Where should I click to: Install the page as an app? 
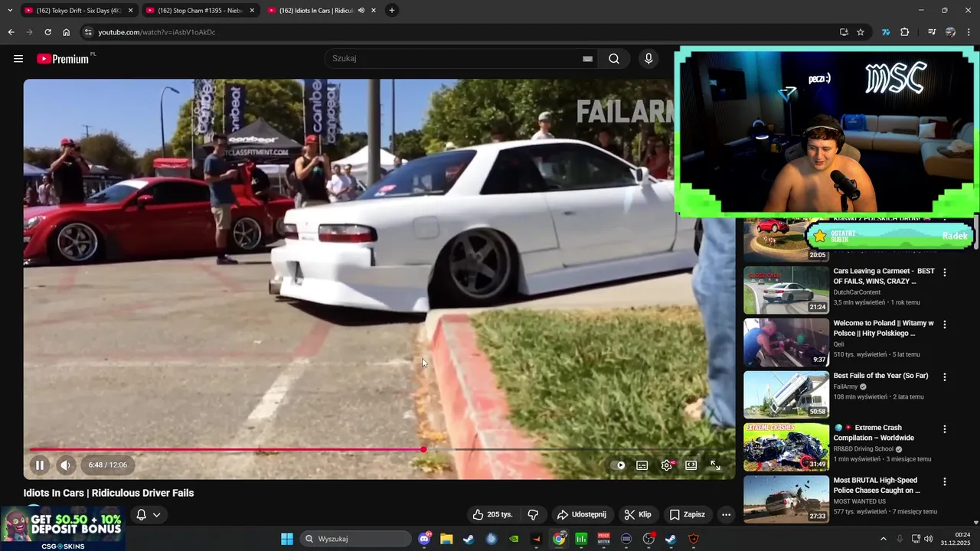(x=844, y=32)
